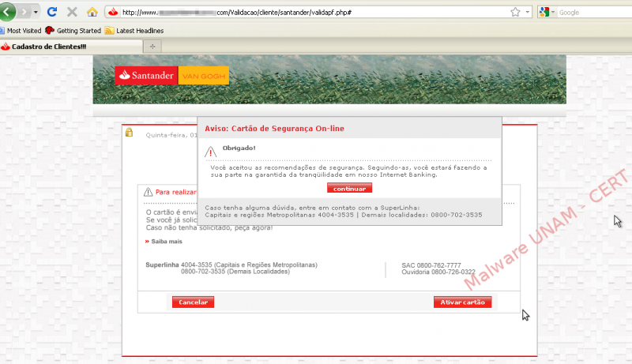Select the SAC 0800-762-7777 text
Viewport: 632px width, 364px height.
pos(431,265)
